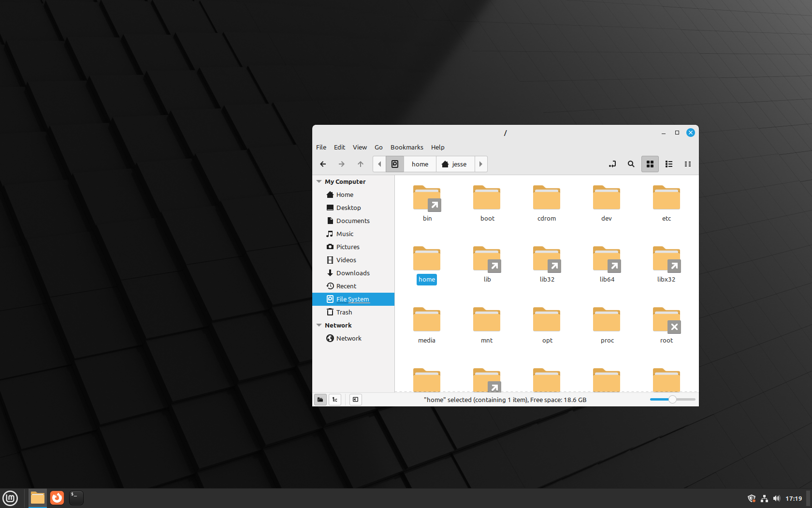Click the jesse path button
This screenshot has width=812, height=508.
click(x=455, y=164)
